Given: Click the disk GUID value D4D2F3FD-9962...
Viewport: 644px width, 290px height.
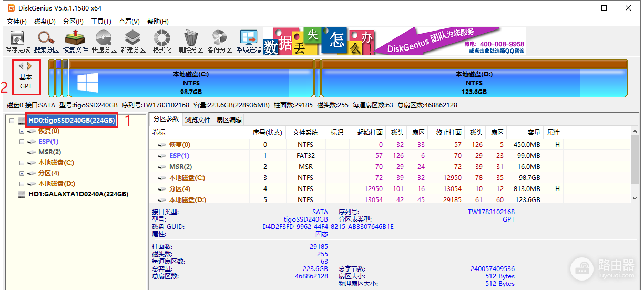Looking at the screenshot, I should [328, 227].
